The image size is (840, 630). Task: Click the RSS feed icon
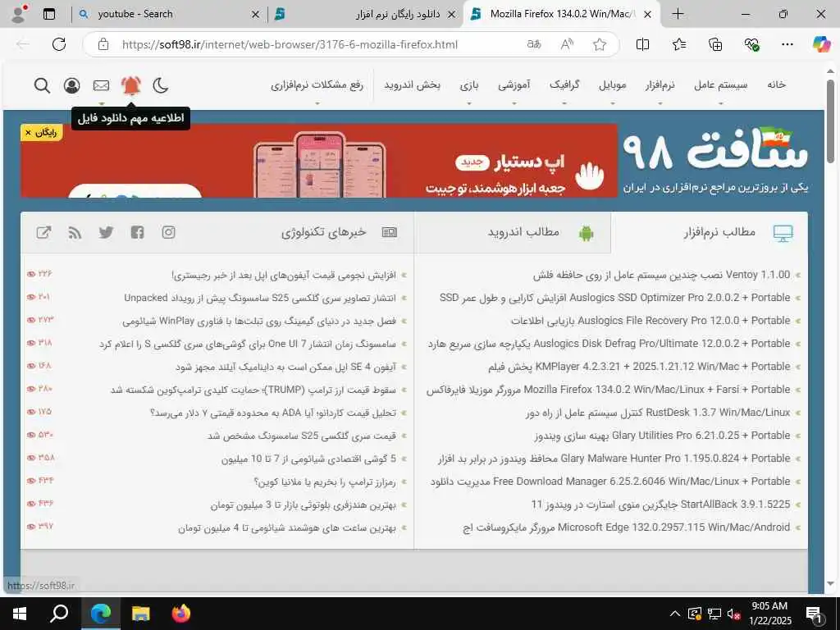[75, 232]
